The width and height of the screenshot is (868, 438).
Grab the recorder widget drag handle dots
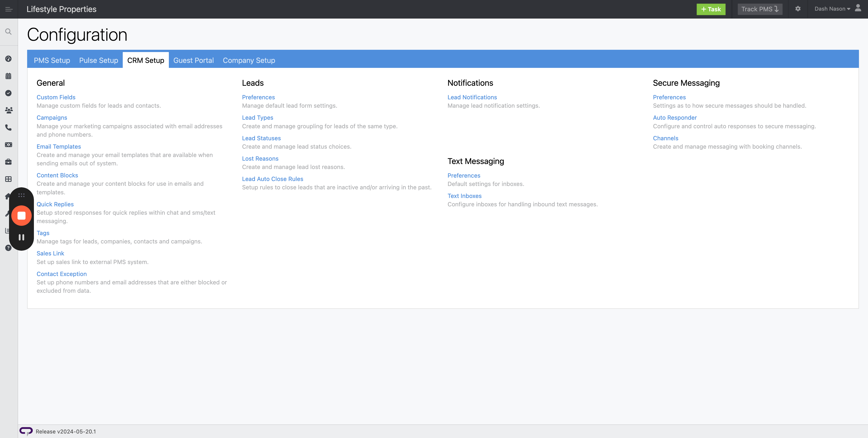point(21,195)
